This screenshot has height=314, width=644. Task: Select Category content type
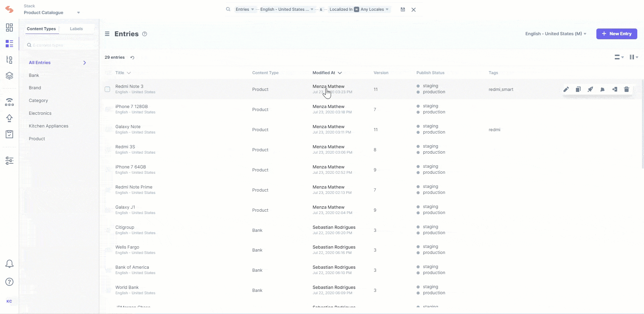[x=38, y=101]
